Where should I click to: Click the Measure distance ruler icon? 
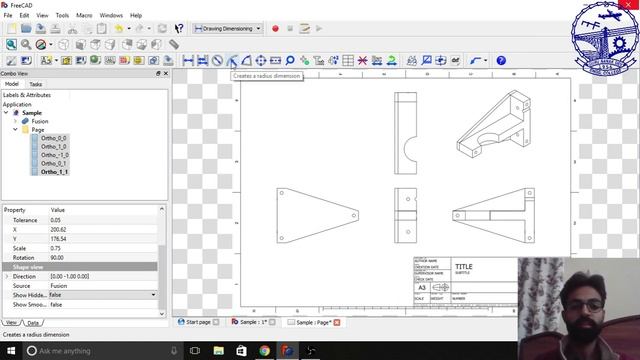coord(174,44)
